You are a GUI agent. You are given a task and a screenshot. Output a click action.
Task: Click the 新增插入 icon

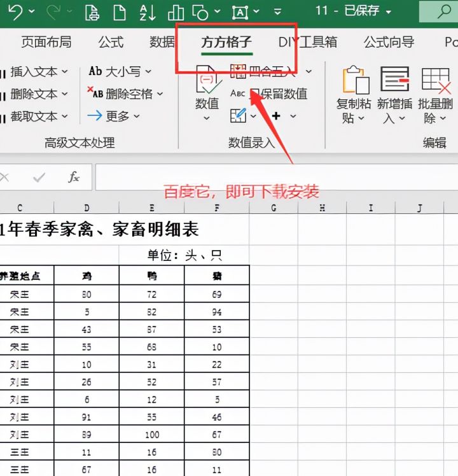394,80
